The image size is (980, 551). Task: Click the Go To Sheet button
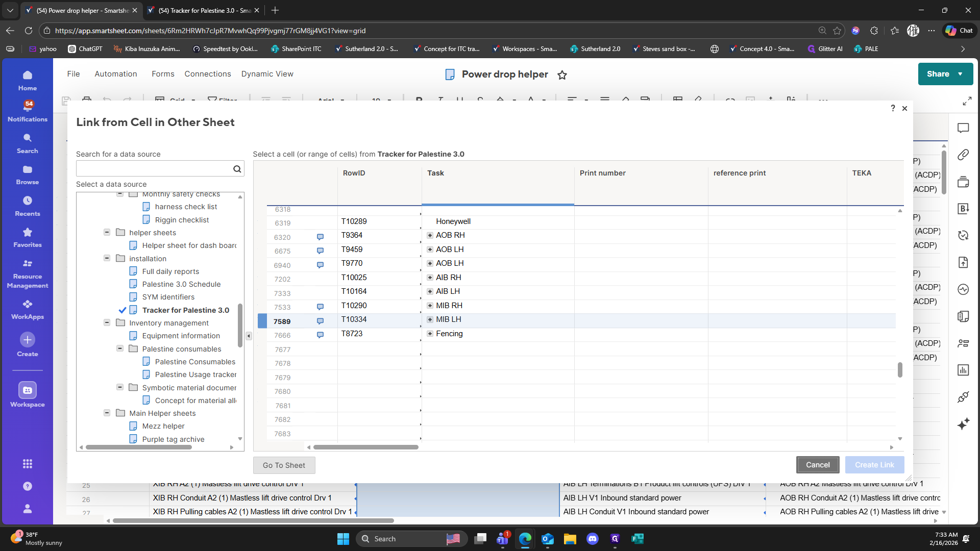click(284, 465)
